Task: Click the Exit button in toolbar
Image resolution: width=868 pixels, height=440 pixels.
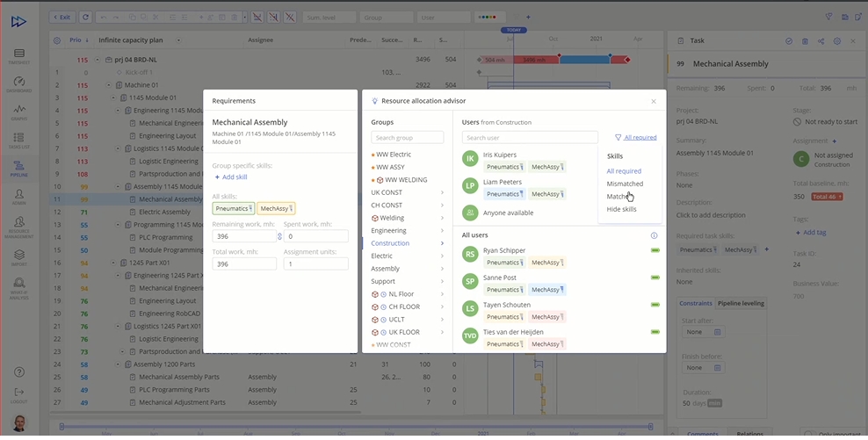Action: point(61,17)
